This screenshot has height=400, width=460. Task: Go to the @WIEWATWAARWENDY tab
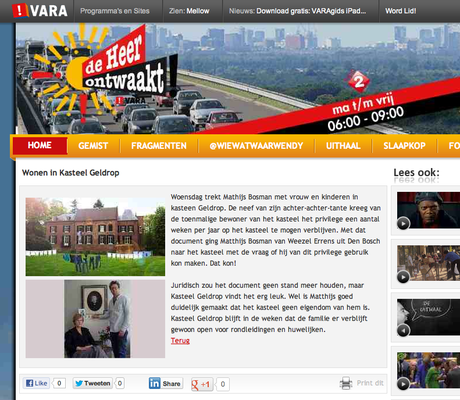tap(256, 146)
